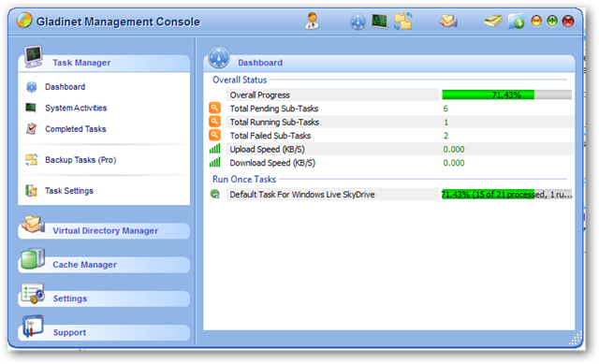Click the Dashboard panel header compass icon
599x364 pixels.
[x=218, y=58]
